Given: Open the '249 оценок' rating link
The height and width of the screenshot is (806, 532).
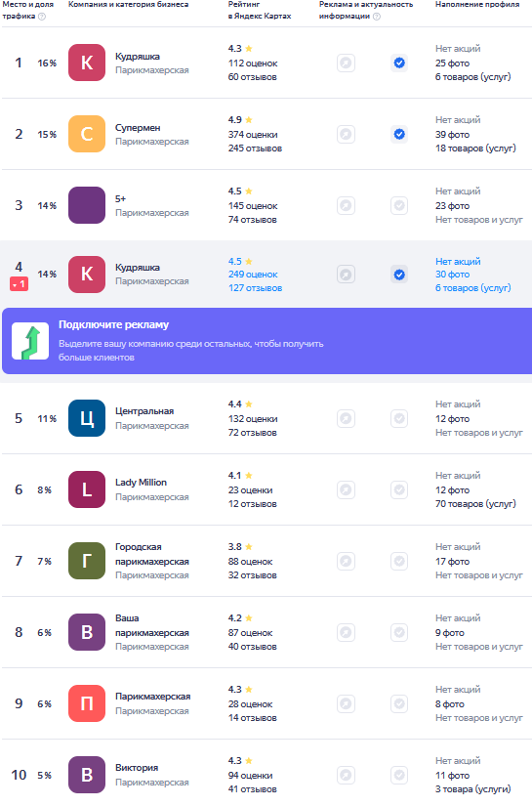Looking at the screenshot, I should [253, 275].
